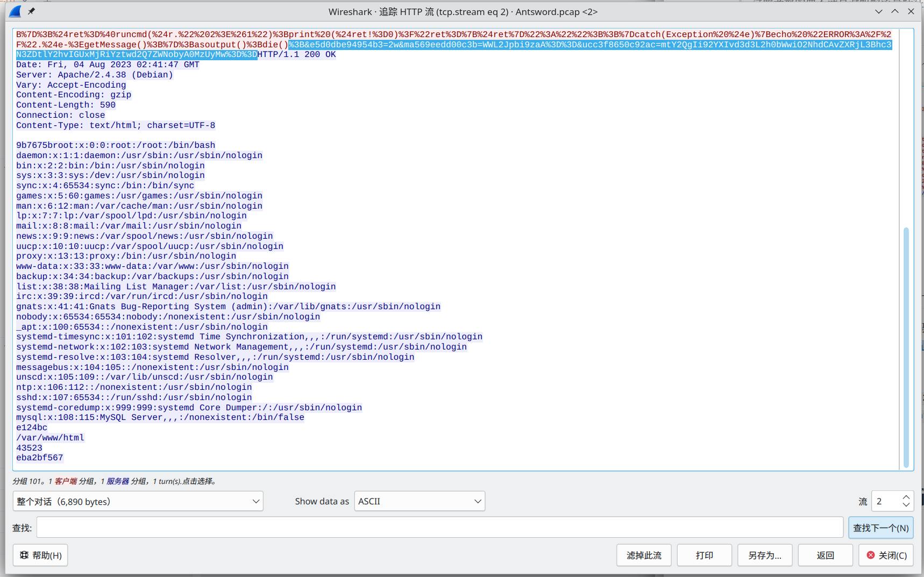Screen dimensions: 924x577
Task: Click the nobody:x:65534 passwd entry line
Action: click(168, 317)
